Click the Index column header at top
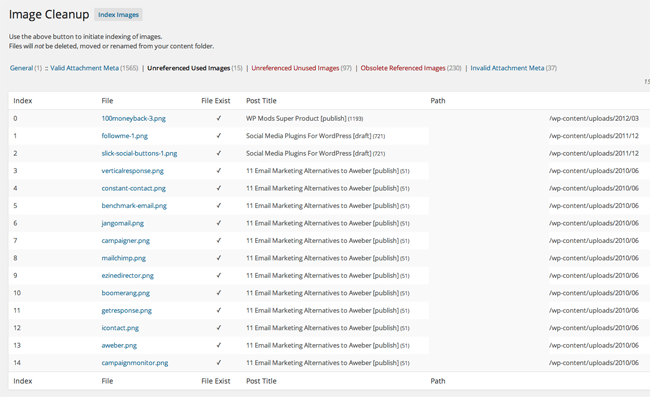This screenshot has height=397, width=650. pos(23,101)
